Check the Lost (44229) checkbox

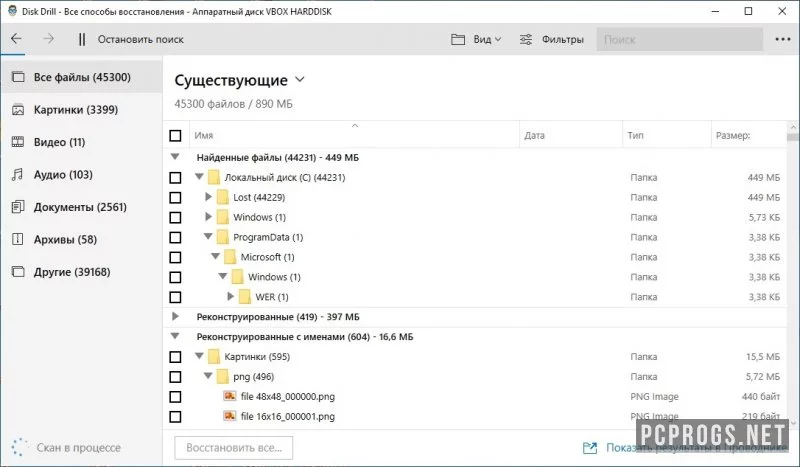pos(175,198)
